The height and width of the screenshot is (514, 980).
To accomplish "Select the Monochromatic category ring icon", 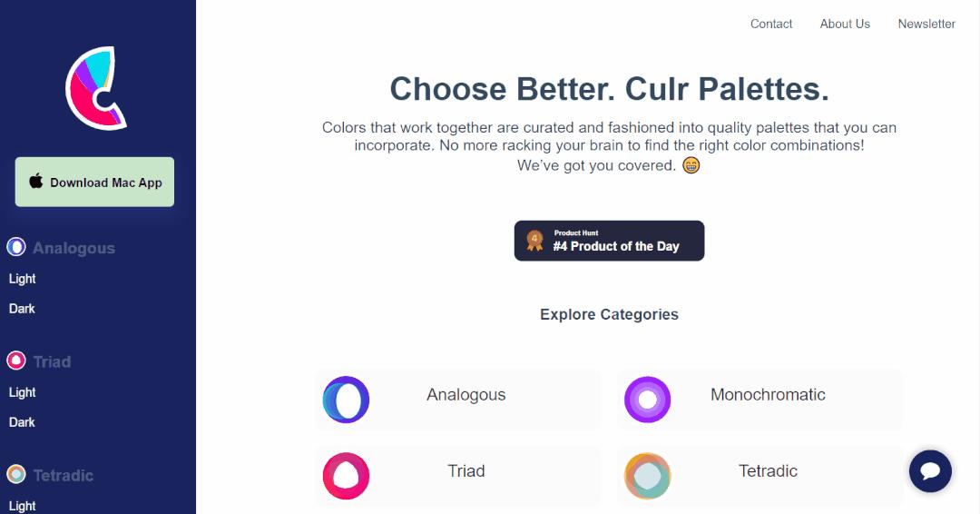I will [647, 400].
